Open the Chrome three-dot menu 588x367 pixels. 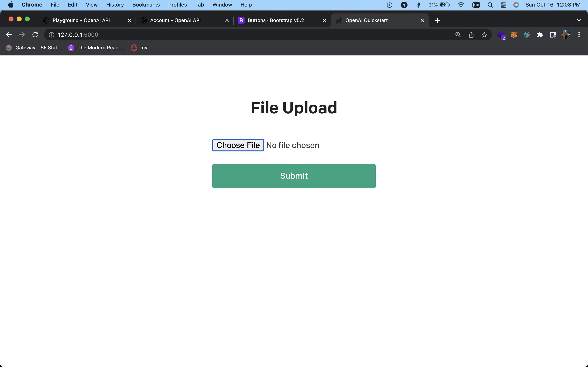(x=579, y=35)
